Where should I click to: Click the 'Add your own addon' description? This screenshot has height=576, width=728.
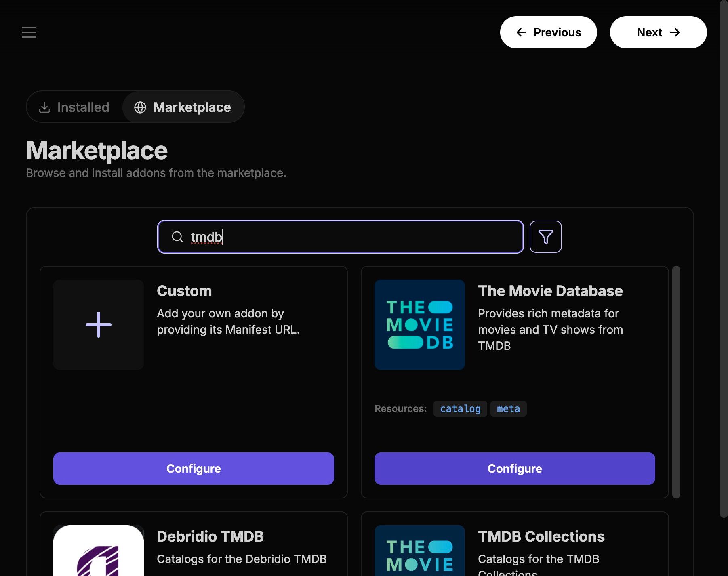click(x=228, y=322)
